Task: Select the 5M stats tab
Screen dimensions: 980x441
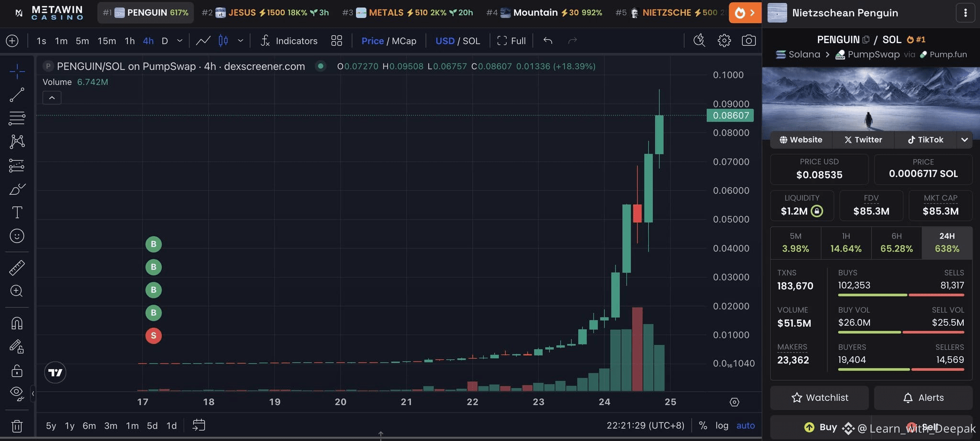Action: coord(795,243)
